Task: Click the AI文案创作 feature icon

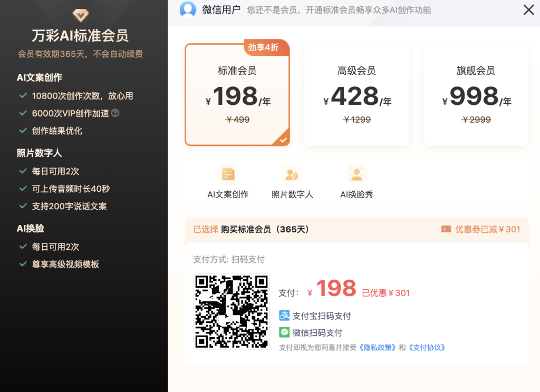Action: 228,174
